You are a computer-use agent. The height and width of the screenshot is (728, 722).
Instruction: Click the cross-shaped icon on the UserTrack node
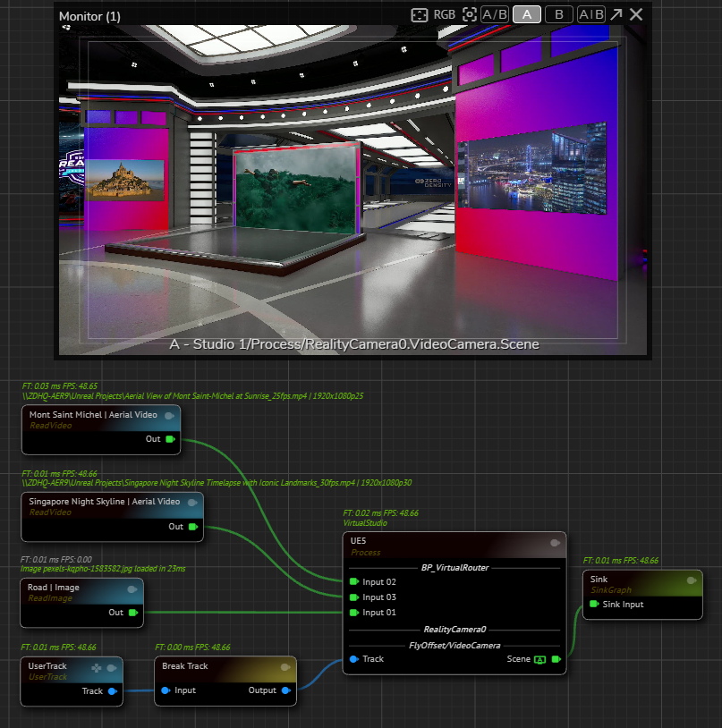pos(97,667)
